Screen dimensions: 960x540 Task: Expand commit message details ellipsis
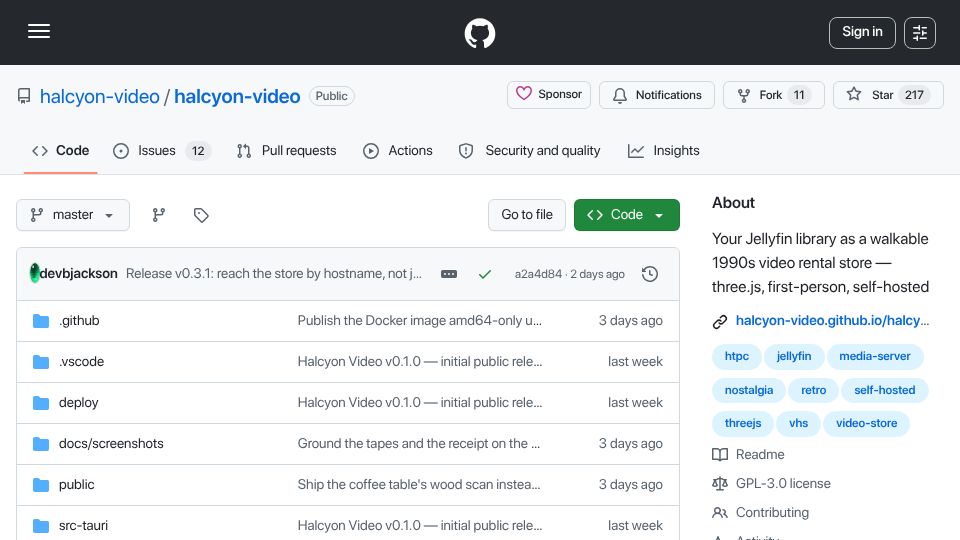coord(449,274)
